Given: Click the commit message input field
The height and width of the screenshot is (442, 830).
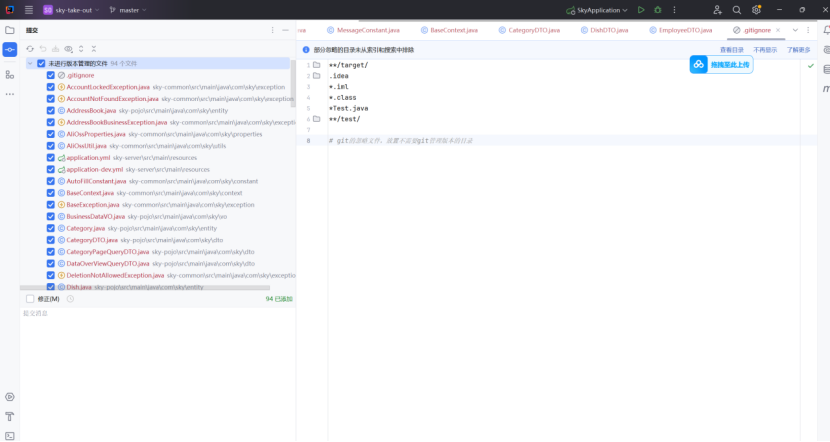Looking at the screenshot, I should 158,374.
